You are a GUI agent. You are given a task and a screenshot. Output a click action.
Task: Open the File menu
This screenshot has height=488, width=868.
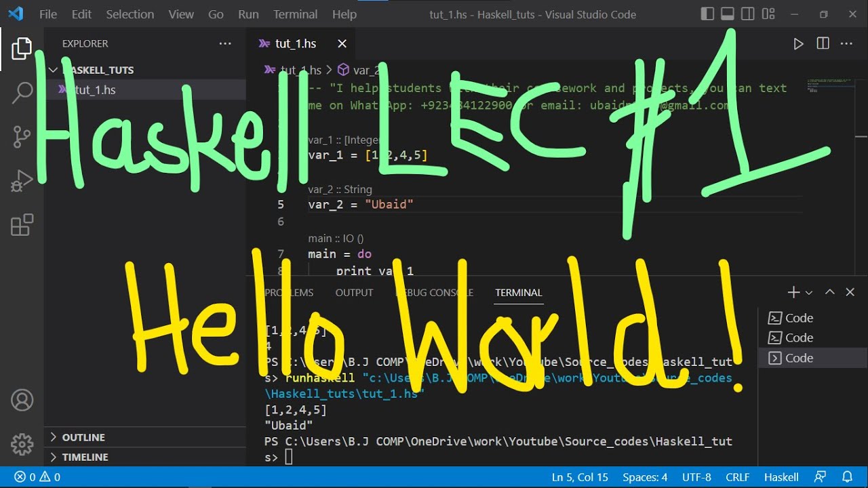pyautogui.click(x=48, y=14)
